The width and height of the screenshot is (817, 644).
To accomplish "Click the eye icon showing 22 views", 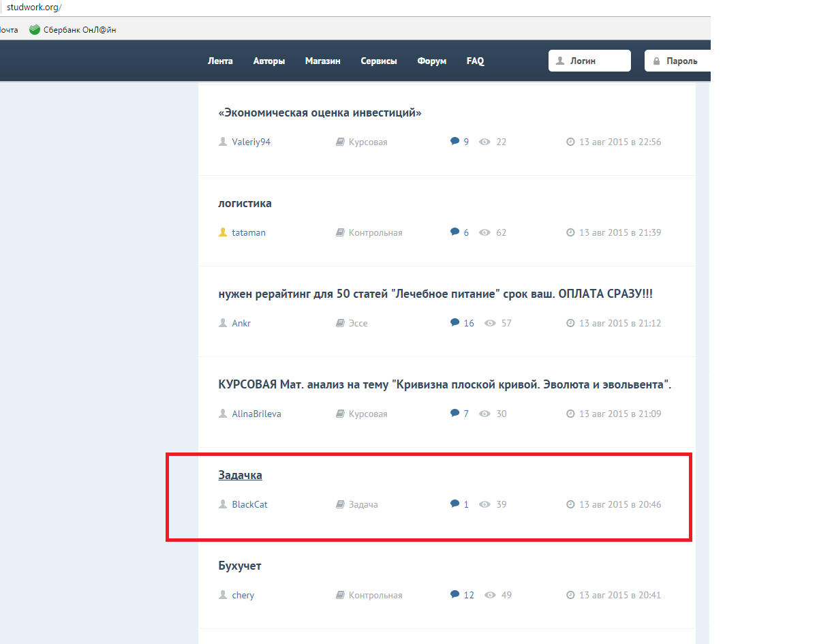I will (x=484, y=142).
